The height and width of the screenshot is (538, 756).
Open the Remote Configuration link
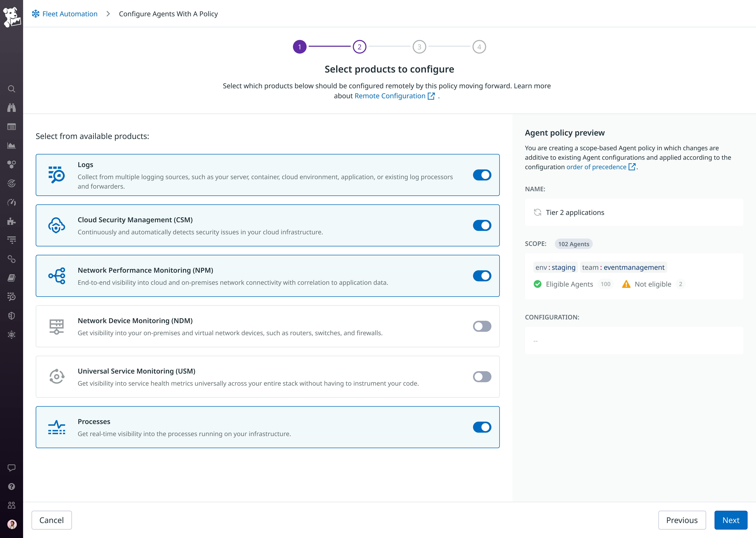click(x=390, y=96)
